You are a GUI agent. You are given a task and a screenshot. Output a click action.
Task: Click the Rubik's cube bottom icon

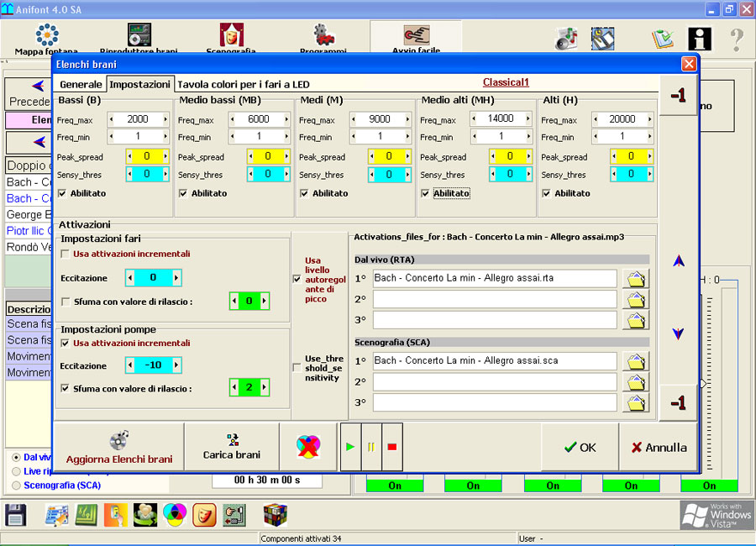[276, 515]
